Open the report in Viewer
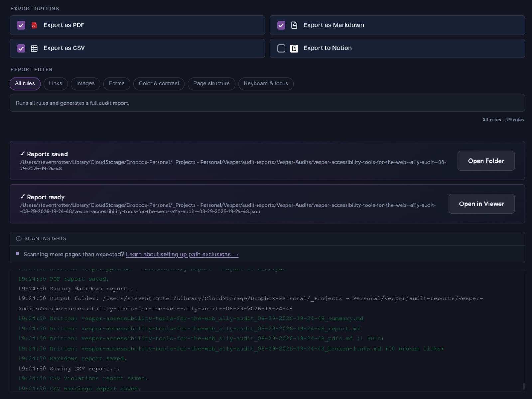Viewport: 532px width, 399px height. coord(481,204)
